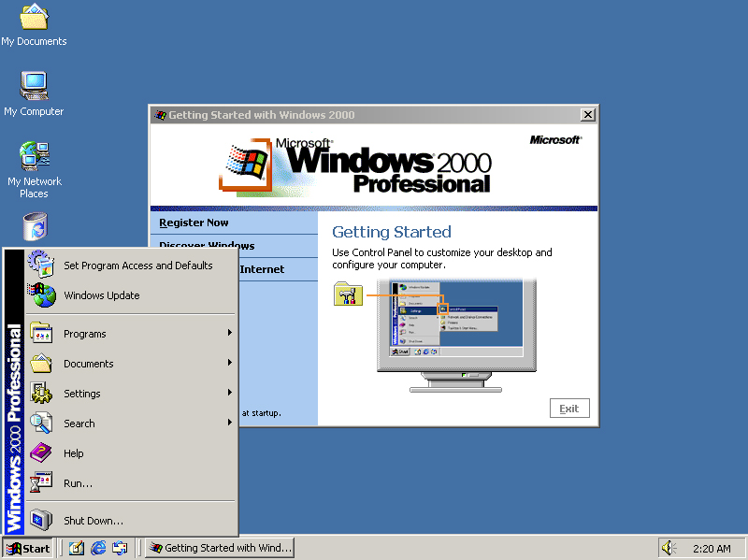Select the My Computer desktop icon
This screenshot has height=560, width=748.
coord(34,94)
